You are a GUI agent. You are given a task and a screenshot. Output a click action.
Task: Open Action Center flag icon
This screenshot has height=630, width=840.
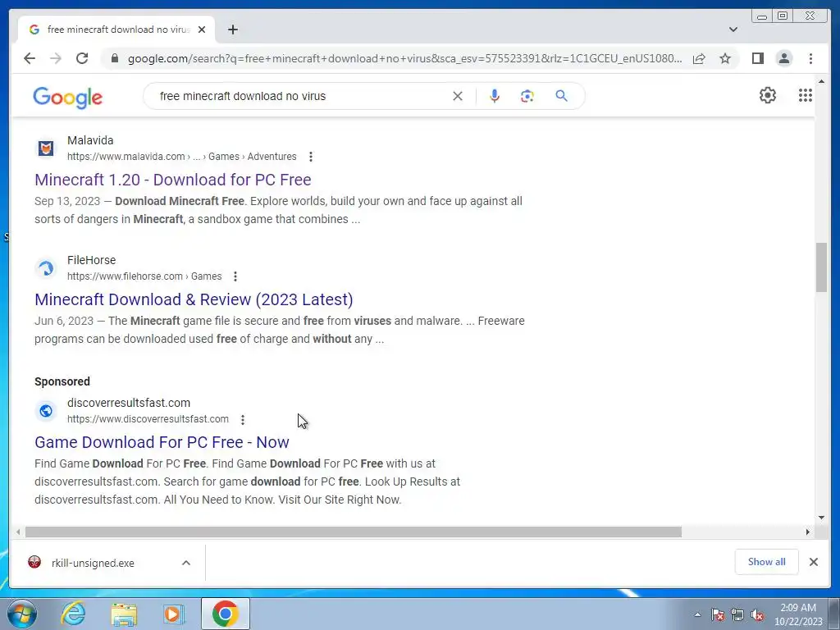[718, 615]
